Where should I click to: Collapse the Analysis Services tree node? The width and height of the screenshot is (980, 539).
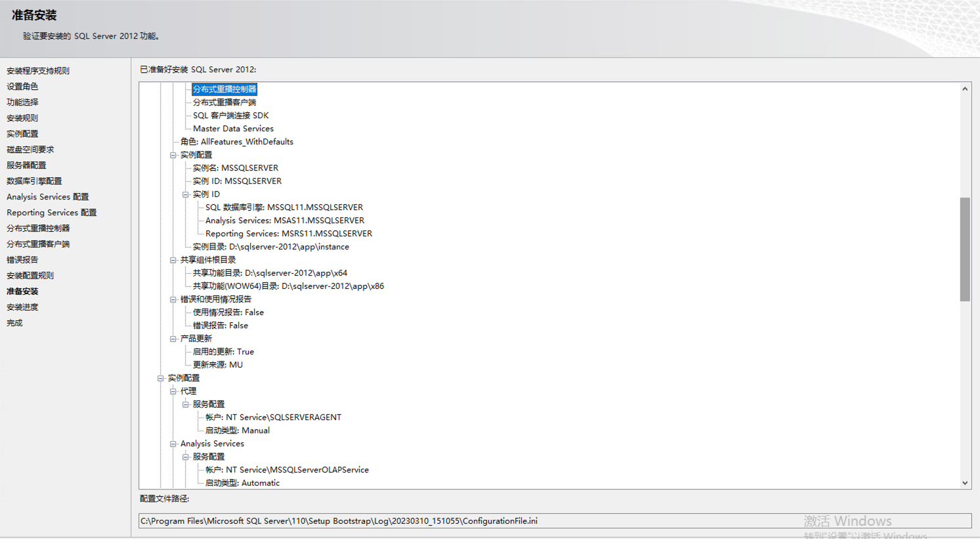173,444
